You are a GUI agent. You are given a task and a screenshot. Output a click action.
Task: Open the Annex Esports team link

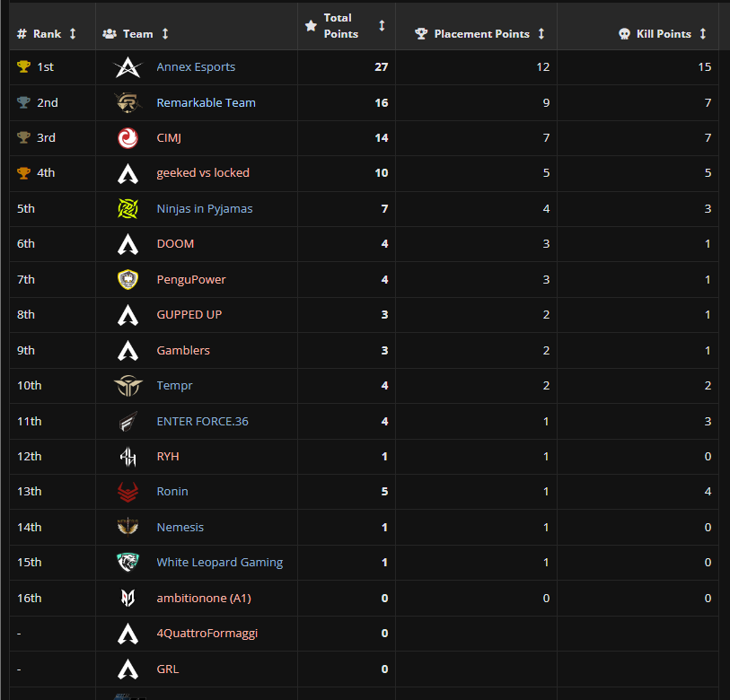196,66
